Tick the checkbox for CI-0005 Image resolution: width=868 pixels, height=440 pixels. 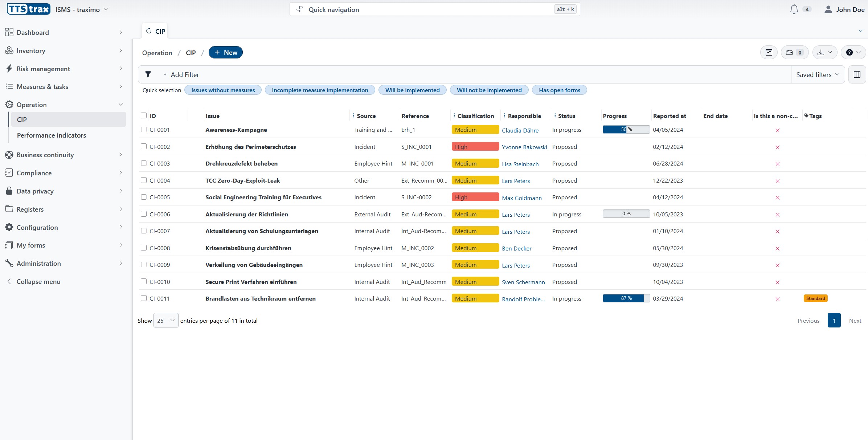144,197
